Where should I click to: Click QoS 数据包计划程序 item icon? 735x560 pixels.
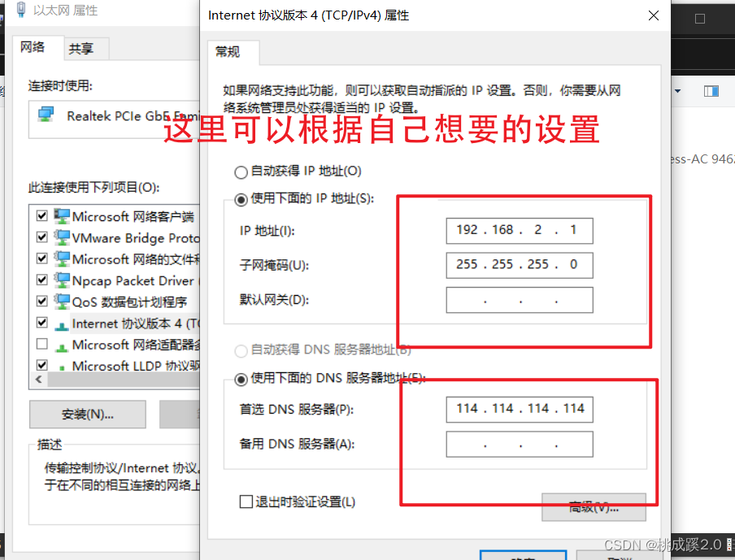[62, 302]
